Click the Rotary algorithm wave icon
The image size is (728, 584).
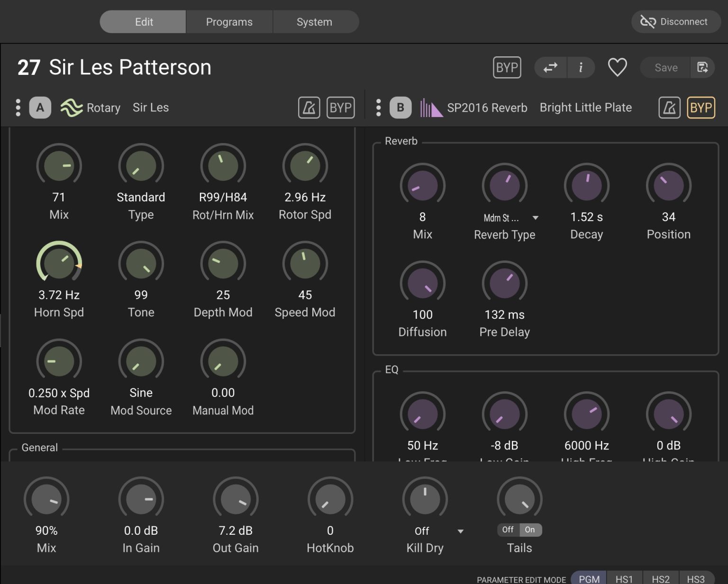72,108
